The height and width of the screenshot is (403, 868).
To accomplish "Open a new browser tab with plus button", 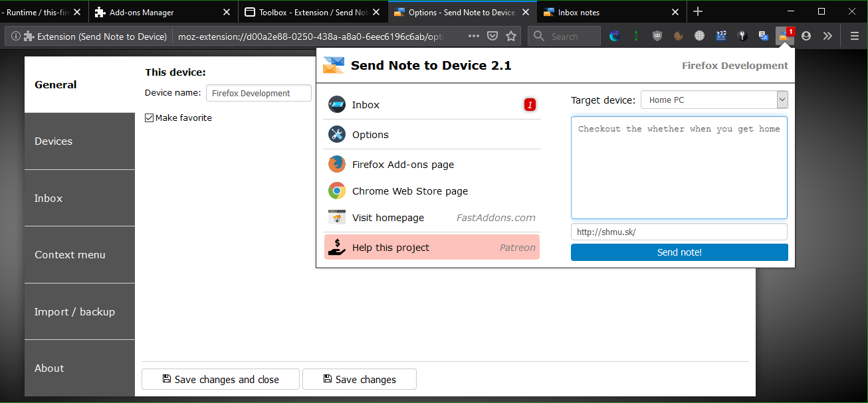I will [698, 12].
